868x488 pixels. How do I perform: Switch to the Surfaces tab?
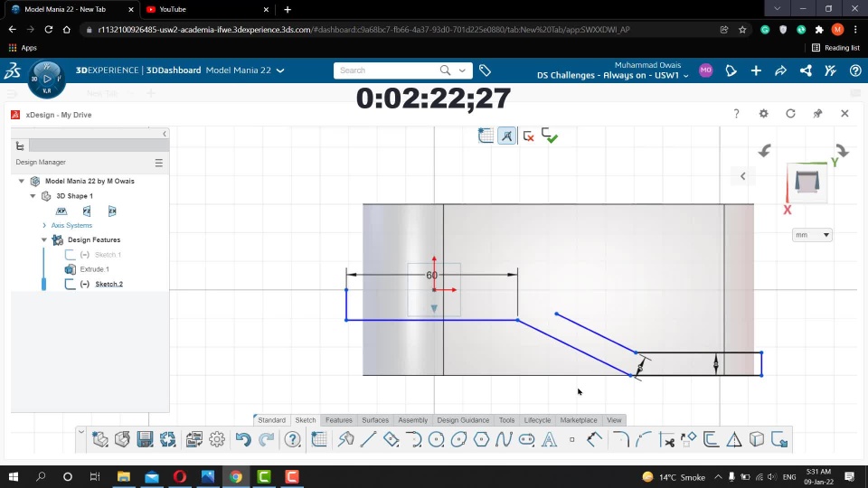coord(375,420)
